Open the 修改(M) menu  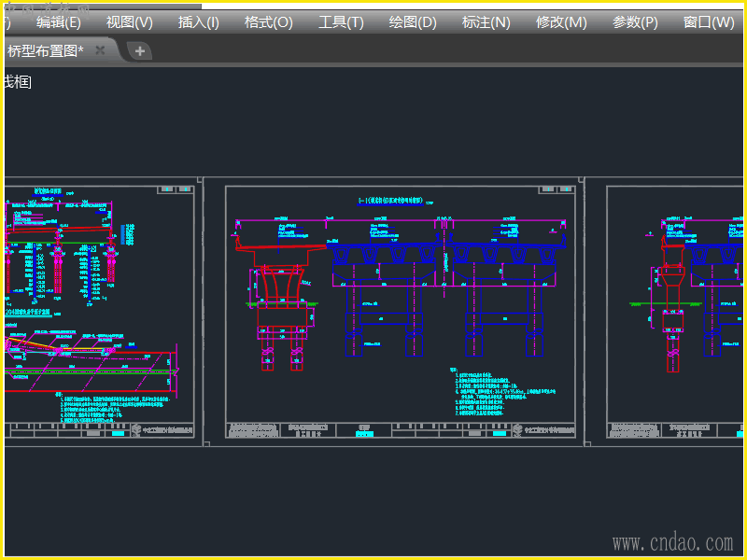[x=561, y=22]
